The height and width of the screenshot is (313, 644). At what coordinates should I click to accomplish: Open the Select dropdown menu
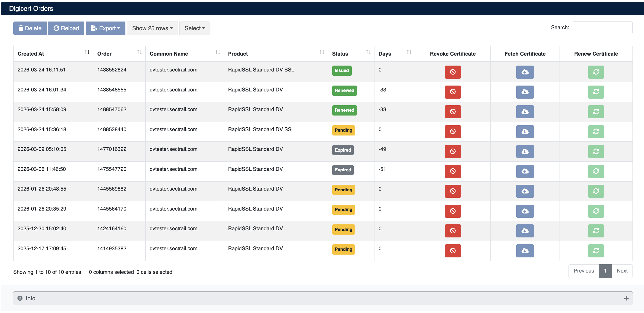click(x=195, y=28)
